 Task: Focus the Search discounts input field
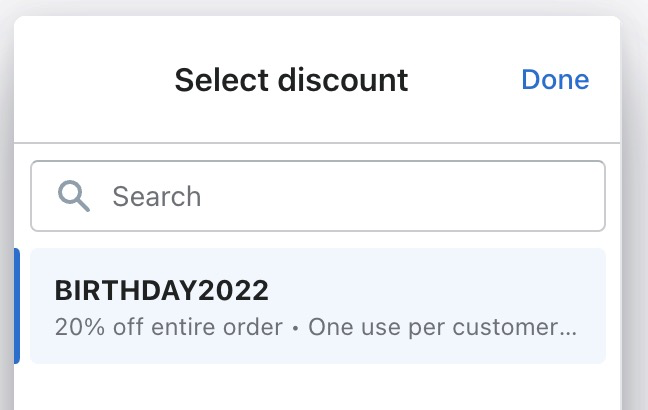pyautogui.click(x=318, y=196)
